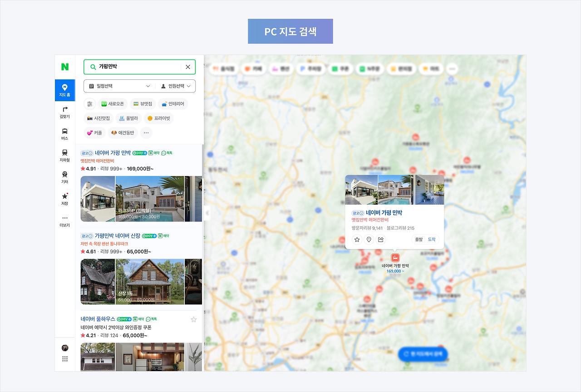The width and height of the screenshot is (581, 392).
Task: Select the 음식점 restaurant map category chip
Action: click(223, 69)
